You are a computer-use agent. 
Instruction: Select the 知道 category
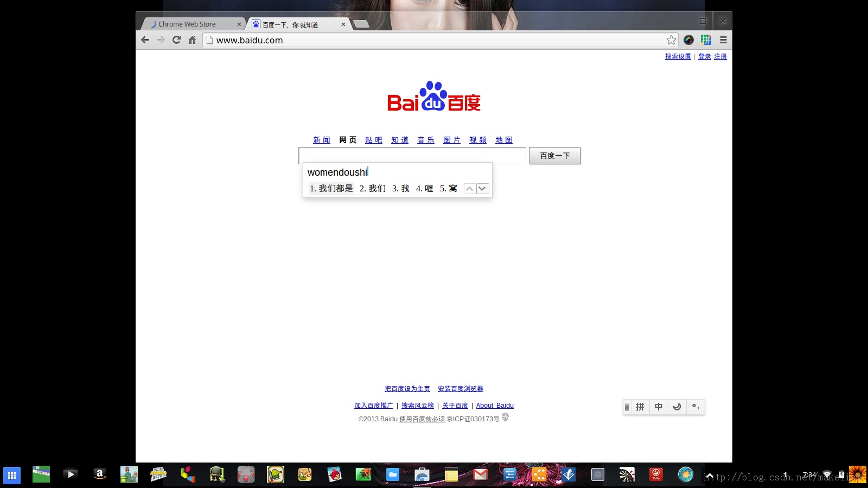pyautogui.click(x=400, y=140)
